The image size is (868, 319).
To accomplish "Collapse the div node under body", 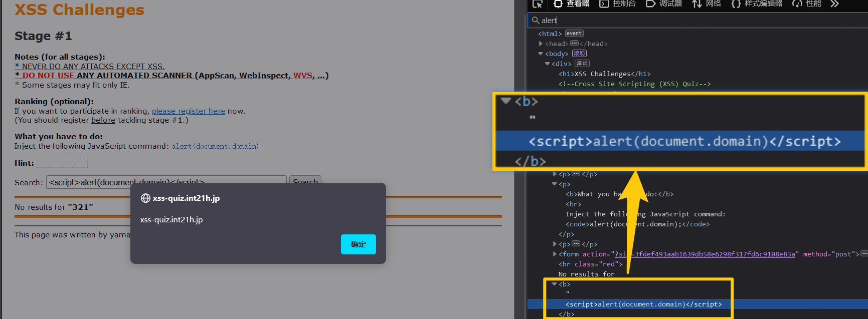I will tap(547, 64).
